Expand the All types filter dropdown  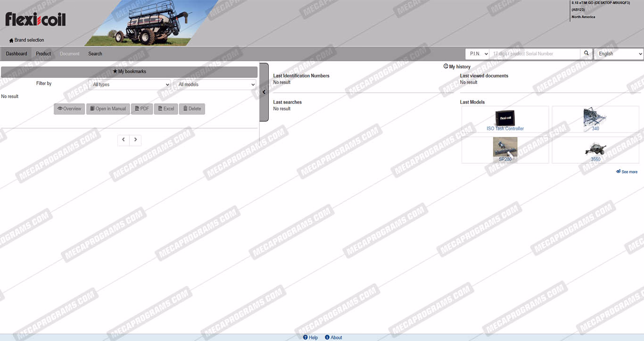coord(130,84)
